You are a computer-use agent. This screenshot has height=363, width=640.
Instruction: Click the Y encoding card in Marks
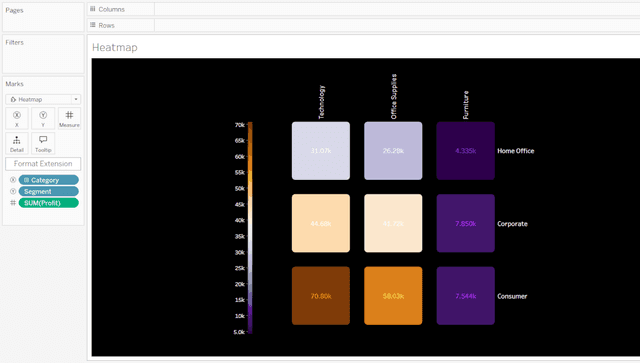[43, 118]
